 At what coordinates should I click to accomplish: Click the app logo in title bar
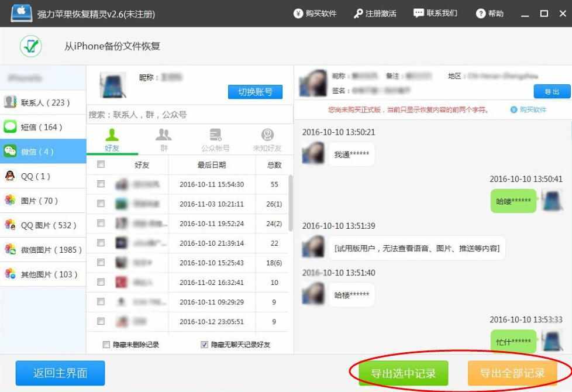pyautogui.click(x=22, y=13)
